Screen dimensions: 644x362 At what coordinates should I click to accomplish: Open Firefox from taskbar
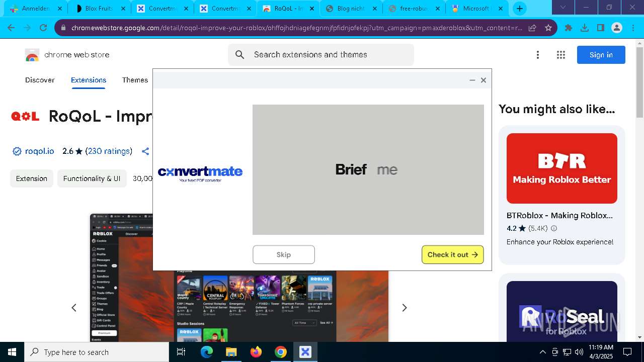click(x=256, y=352)
